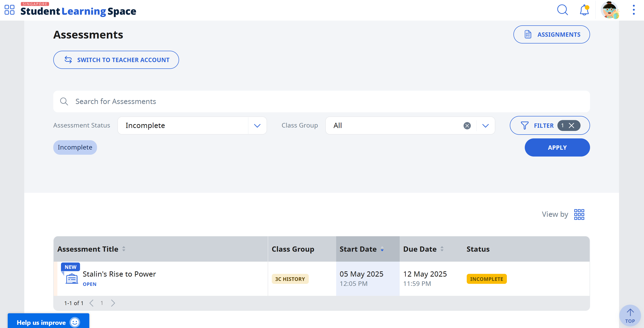
Task: Clear the Class Group selection with X icon
Action: (467, 125)
